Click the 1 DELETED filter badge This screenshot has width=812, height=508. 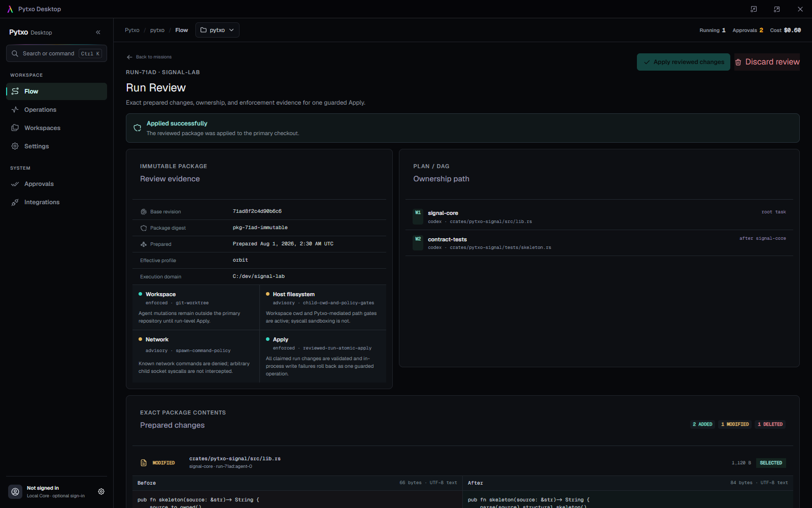[x=770, y=424]
